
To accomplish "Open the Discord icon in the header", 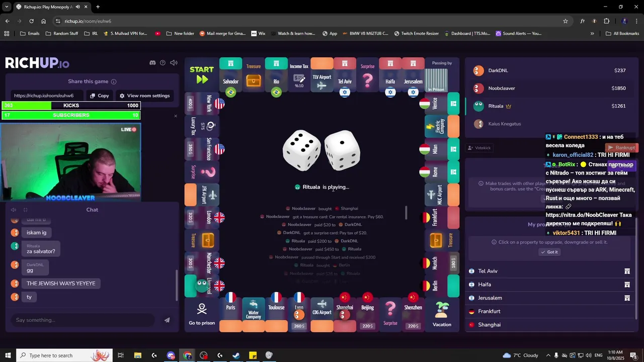I will click(152, 63).
